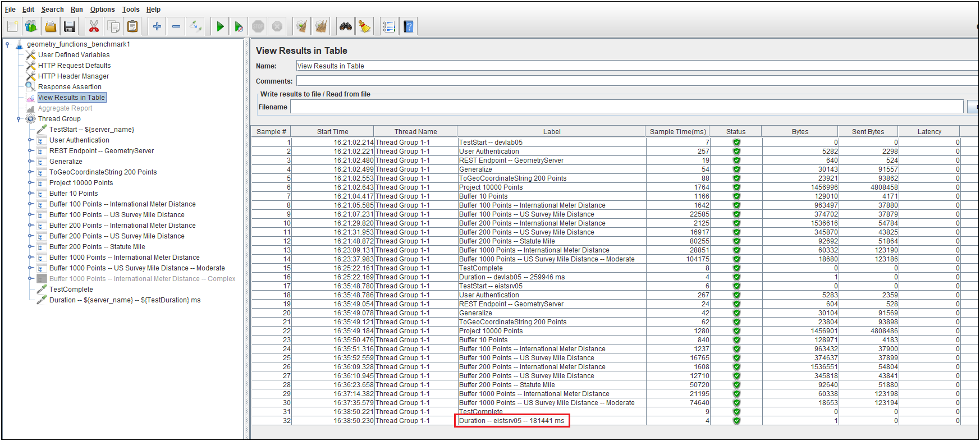Sort by the Sample # column header
Viewport: 980px width, 441px height.
pyautogui.click(x=271, y=132)
